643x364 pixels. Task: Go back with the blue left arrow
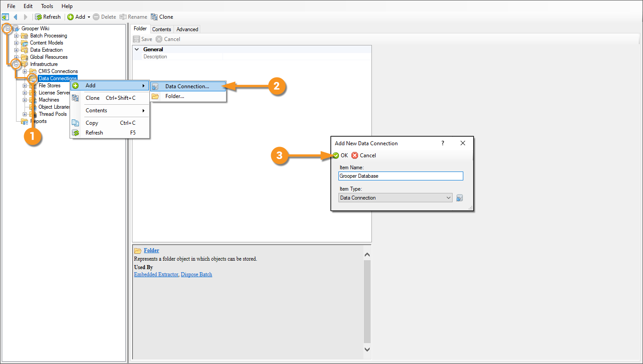coord(16,17)
